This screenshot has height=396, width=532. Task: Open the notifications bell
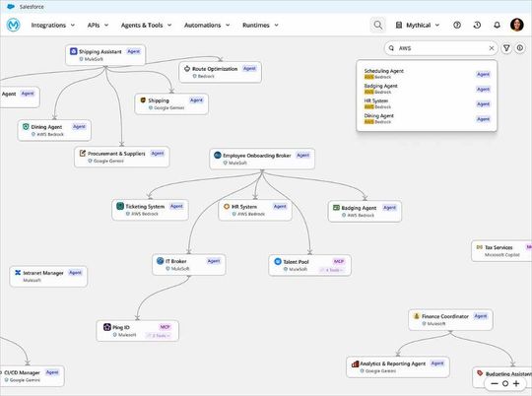pyautogui.click(x=497, y=25)
